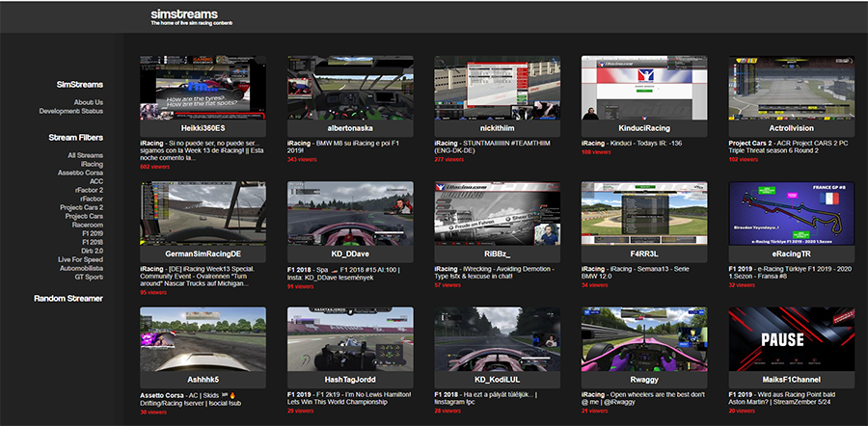Image resolution: width=868 pixels, height=426 pixels.
Task: Click the simstreams site logo
Action: click(x=184, y=13)
